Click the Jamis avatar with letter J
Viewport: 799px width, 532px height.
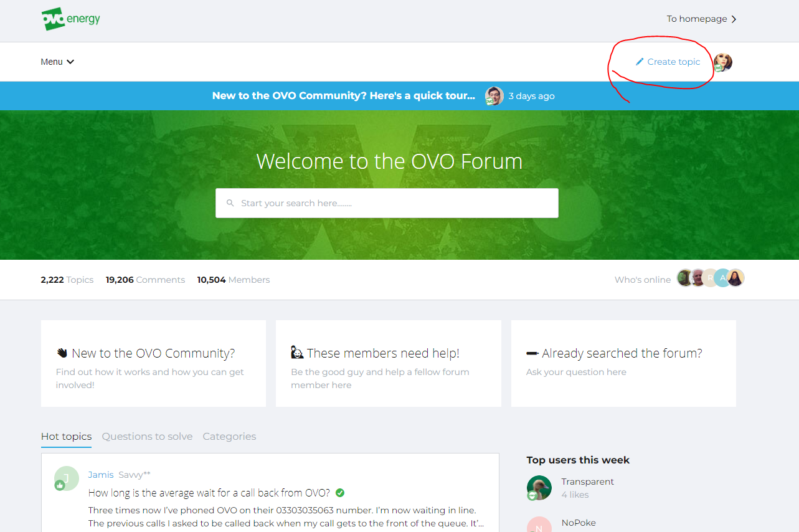pyautogui.click(x=67, y=478)
